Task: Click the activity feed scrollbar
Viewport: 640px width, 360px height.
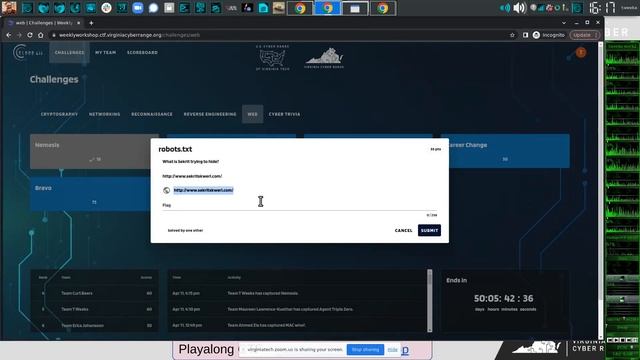Action: tap(429, 300)
